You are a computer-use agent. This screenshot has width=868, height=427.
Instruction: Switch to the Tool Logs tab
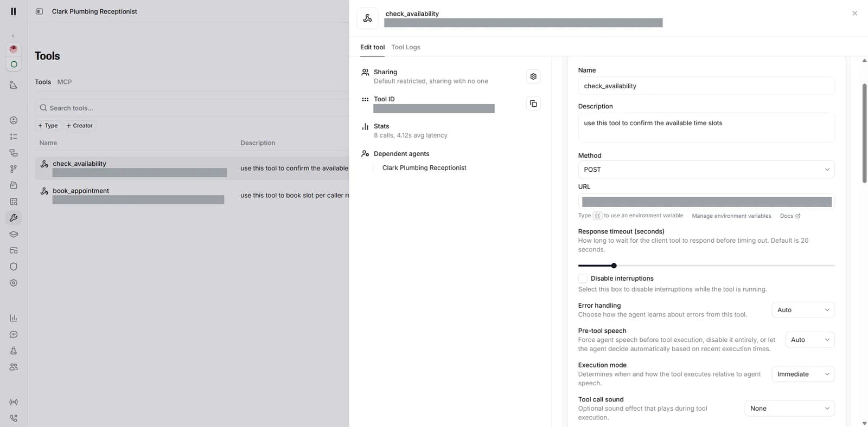click(x=406, y=47)
